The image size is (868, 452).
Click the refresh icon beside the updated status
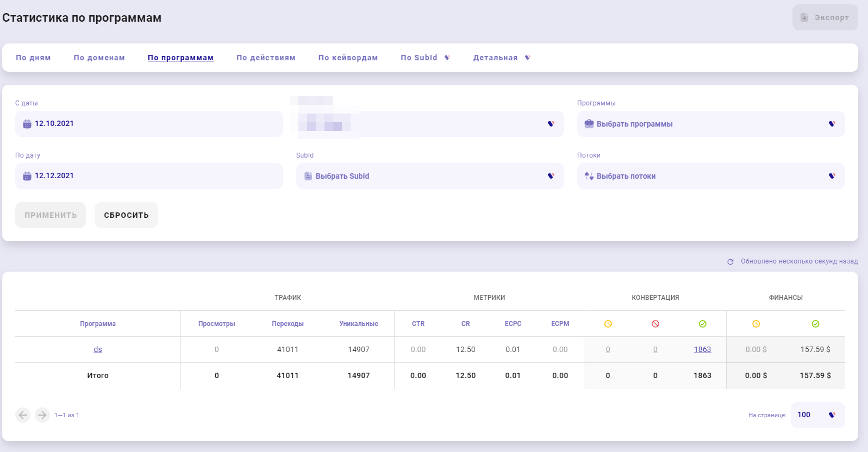click(x=730, y=262)
